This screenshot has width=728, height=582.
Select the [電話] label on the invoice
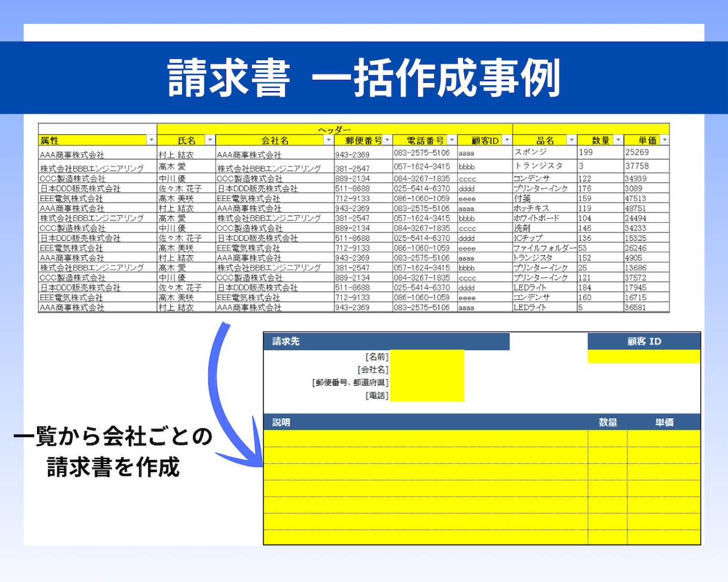point(377,395)
